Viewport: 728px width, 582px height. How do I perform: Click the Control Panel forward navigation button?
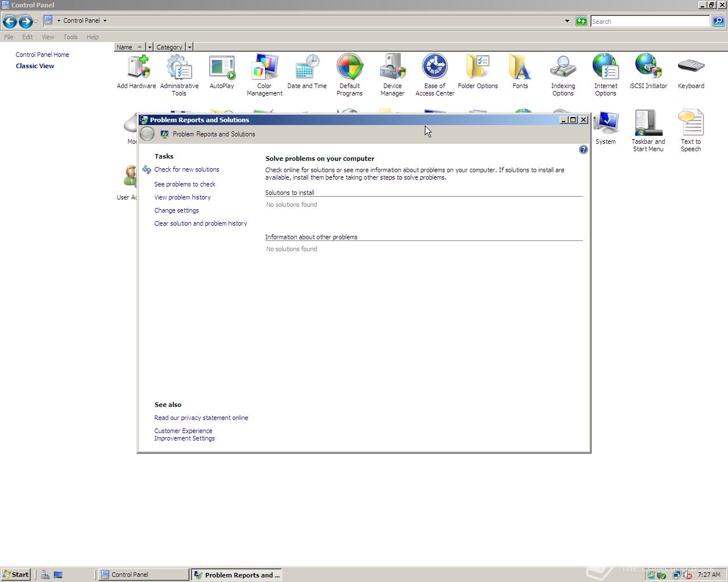26,22
